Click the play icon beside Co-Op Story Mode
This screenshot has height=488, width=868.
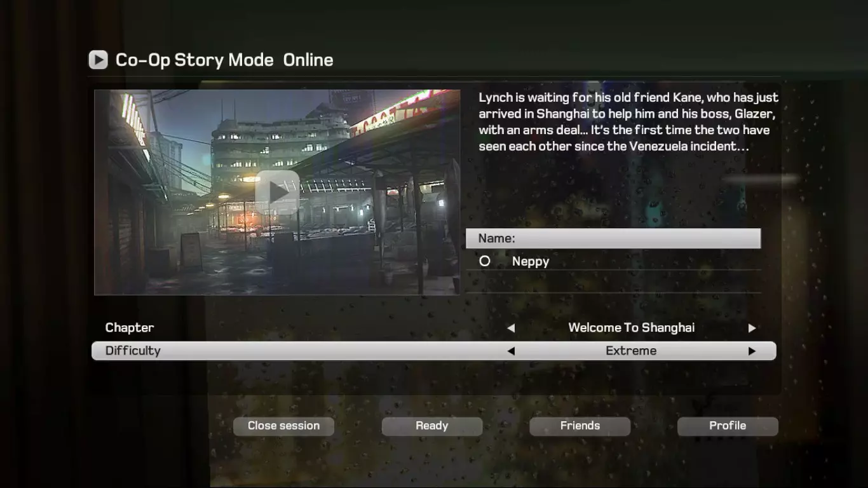pyautogui.click(x=98, y=60)
